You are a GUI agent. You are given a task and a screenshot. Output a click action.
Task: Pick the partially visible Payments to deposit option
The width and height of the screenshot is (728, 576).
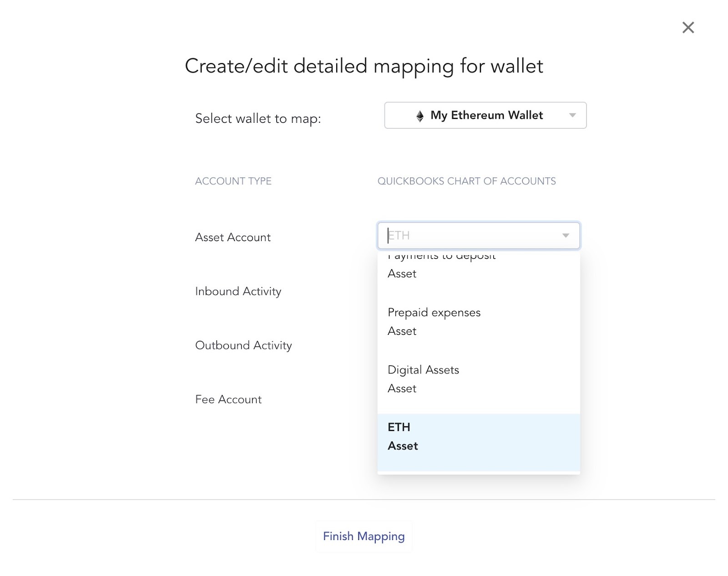click(478, 266)
